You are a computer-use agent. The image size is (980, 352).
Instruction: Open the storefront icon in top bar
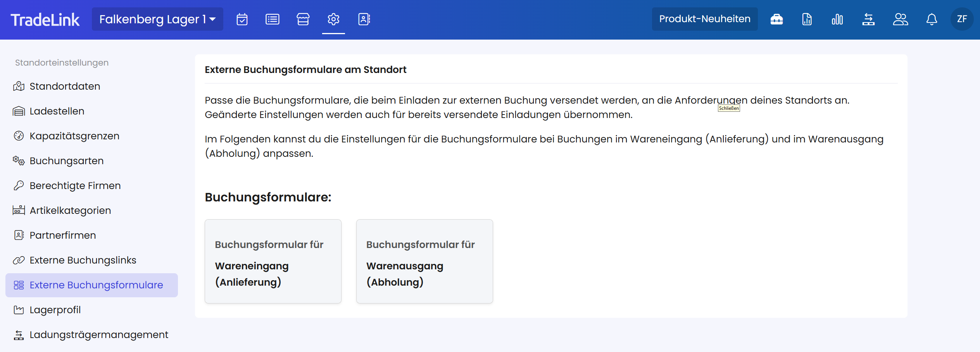303,19
